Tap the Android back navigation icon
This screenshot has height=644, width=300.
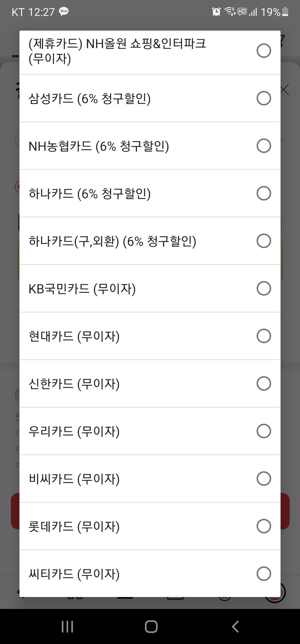[x=235, y=626]
